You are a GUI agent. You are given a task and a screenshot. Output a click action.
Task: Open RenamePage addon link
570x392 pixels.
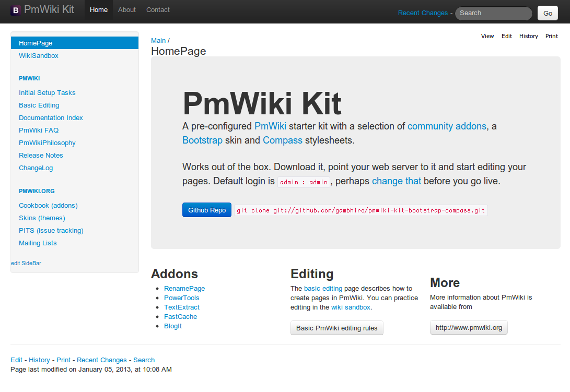184,289
